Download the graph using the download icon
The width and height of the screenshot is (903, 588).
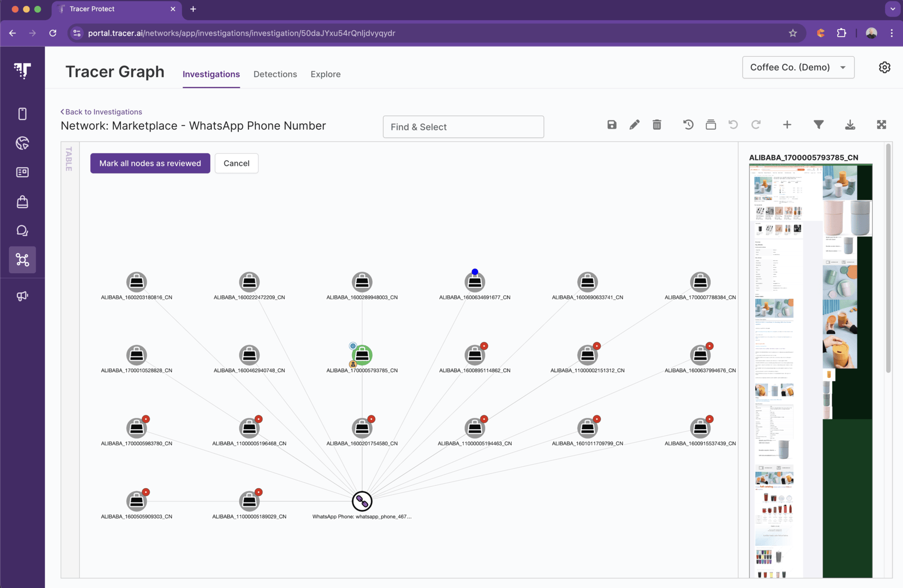click(x=850, y=125)
